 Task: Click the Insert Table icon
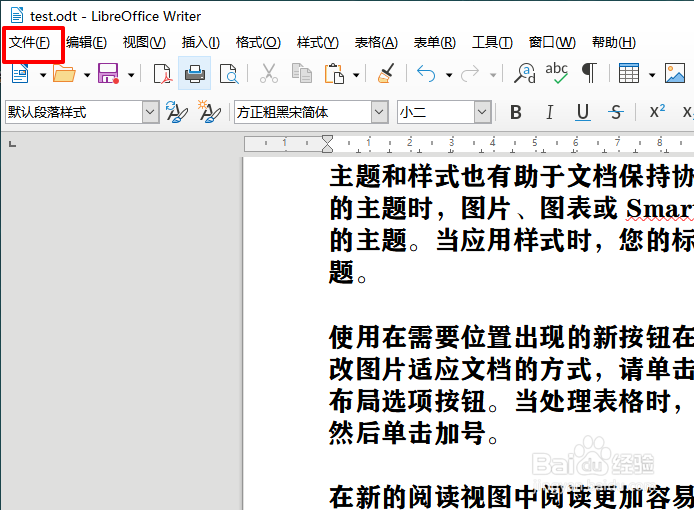coord(629,73)
